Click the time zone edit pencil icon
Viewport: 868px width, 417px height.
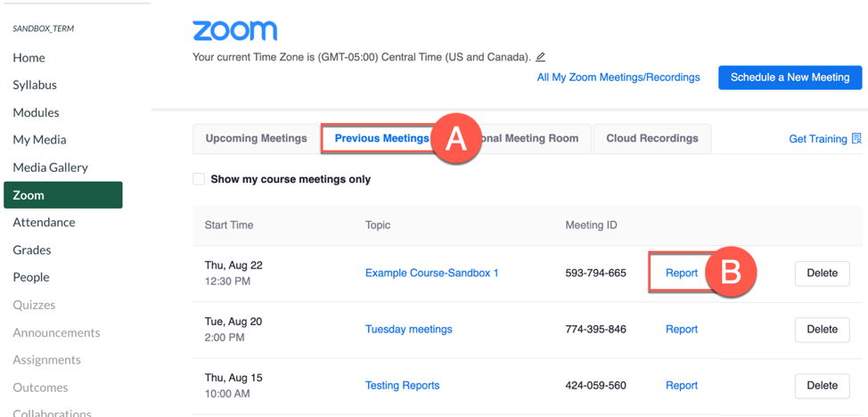point(541,57)
